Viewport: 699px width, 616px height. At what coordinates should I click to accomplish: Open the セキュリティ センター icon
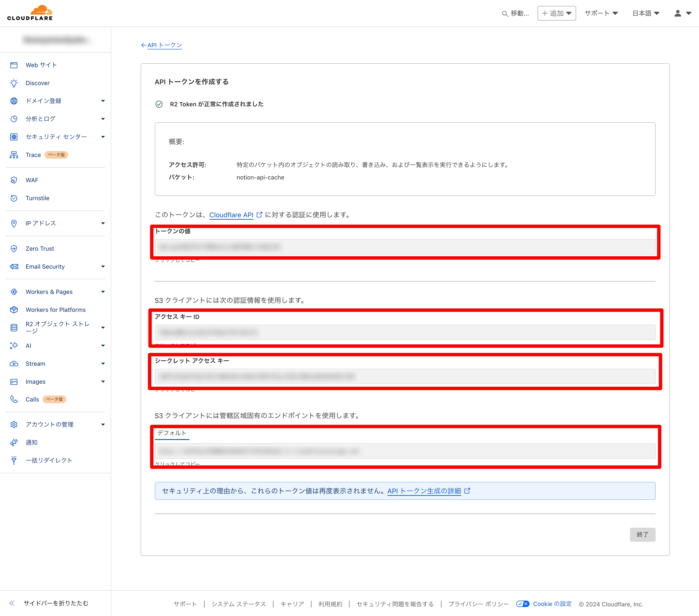point(14,137)
